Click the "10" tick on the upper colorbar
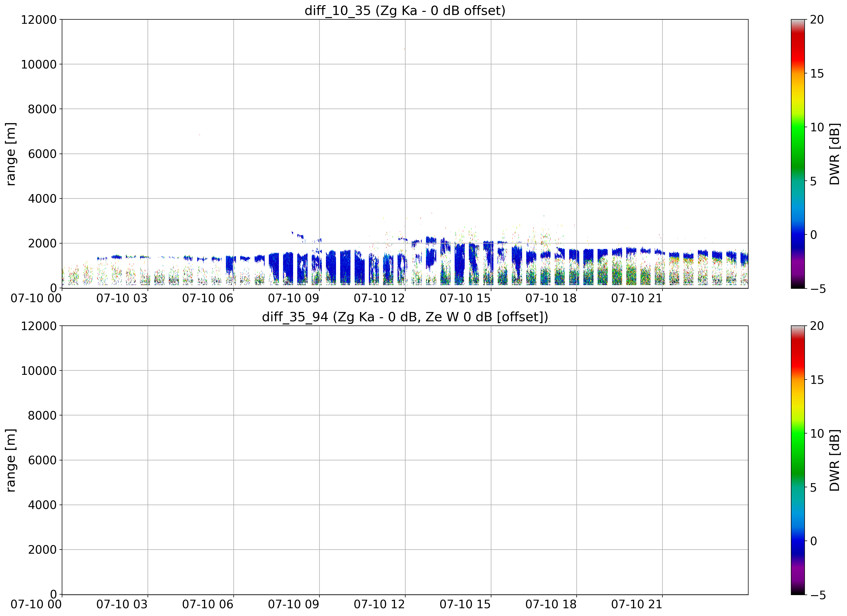847x616 pixels. coord(817,127)
